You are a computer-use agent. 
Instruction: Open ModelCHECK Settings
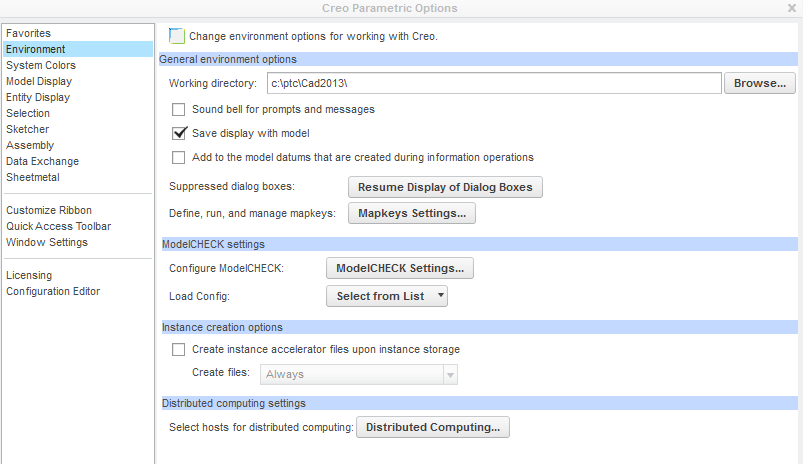[x=400, y=268]
